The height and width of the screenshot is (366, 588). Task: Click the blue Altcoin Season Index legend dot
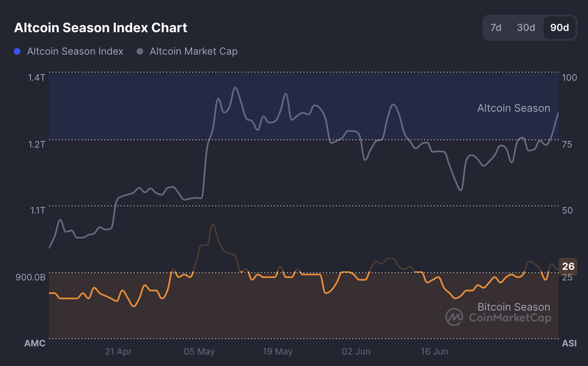click(17, 51)
